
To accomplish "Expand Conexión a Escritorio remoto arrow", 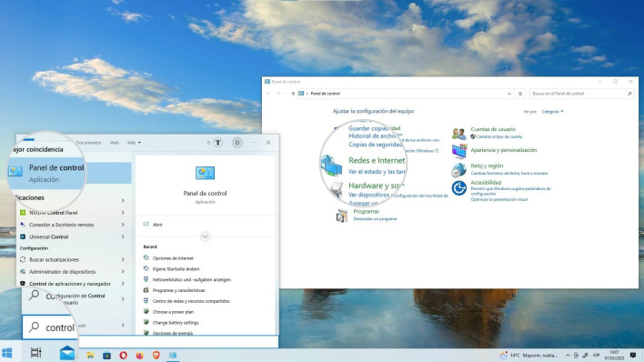I will [x=123, y=225].
